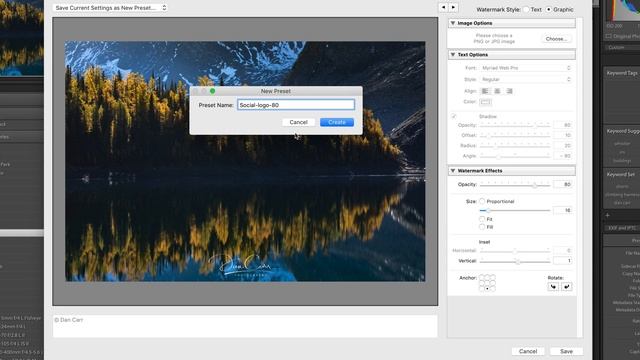The width and height of the screenshot is (640, 360).
Task: Click Watermark Effects Opacity value field
Action: [x=562, y=184]
